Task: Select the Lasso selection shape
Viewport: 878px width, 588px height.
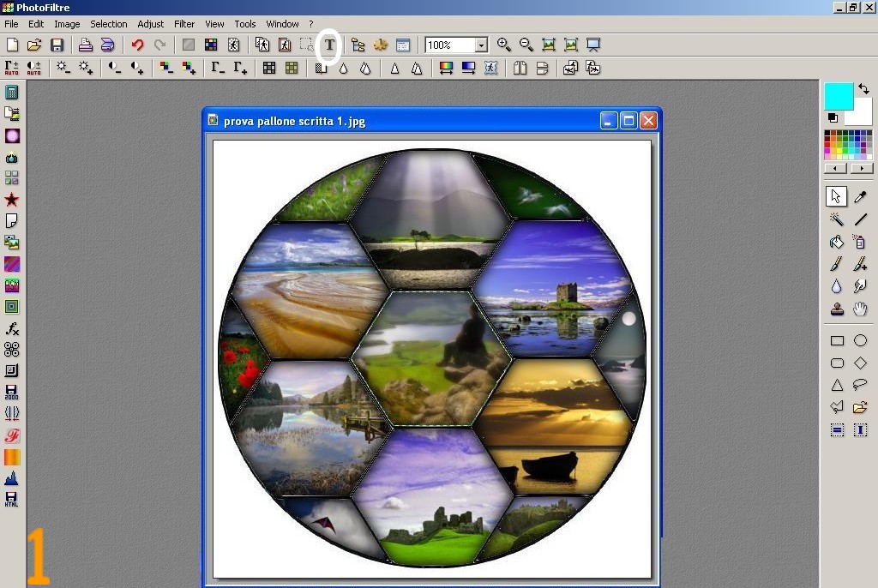Action: tap(860, 385)
